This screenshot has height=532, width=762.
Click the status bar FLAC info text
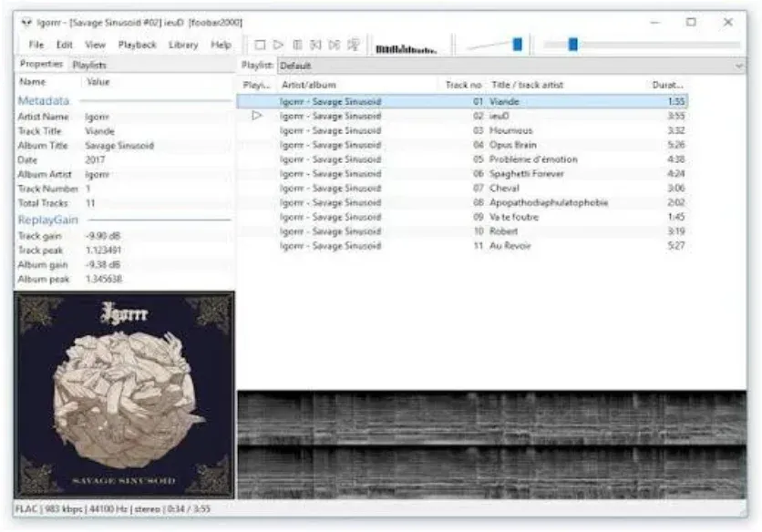[113, 509]
